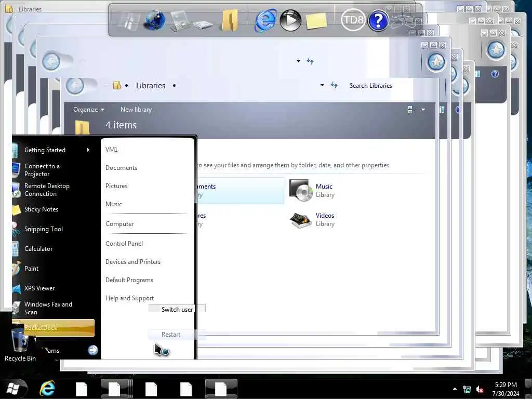Open VM1 user folder in Start menu
The image size is (532, 399).
(112, 150)
